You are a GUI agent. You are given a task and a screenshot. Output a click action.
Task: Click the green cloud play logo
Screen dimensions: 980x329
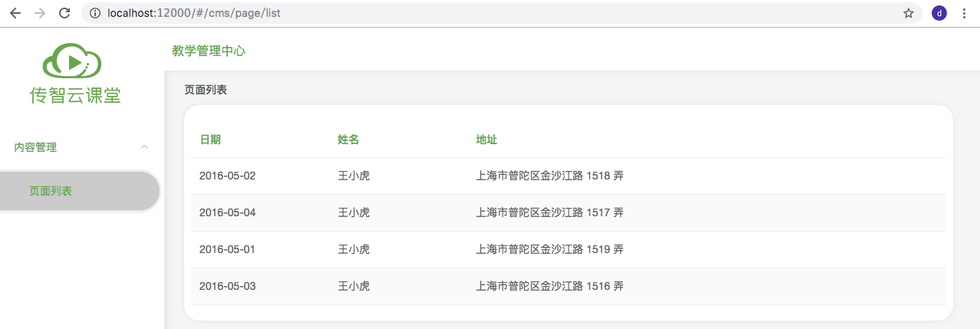point(73,61)
